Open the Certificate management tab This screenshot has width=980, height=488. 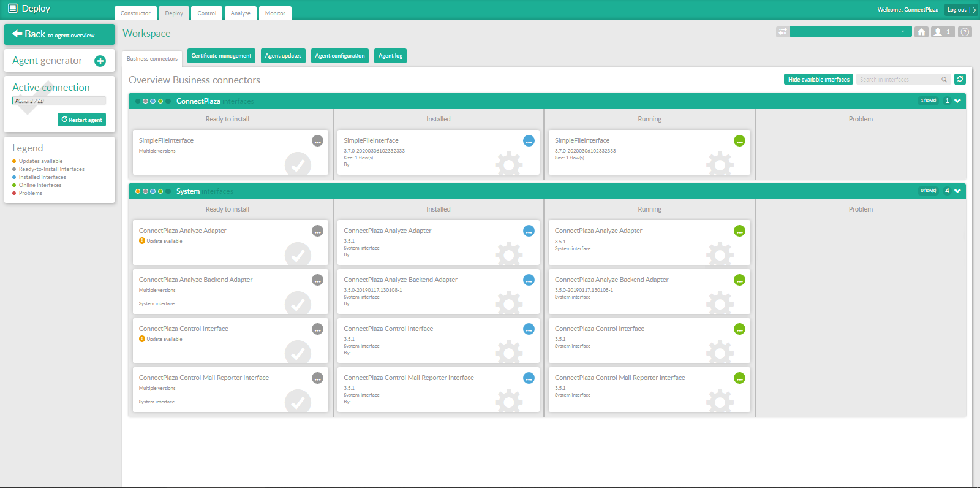click(x=221, y=56)
